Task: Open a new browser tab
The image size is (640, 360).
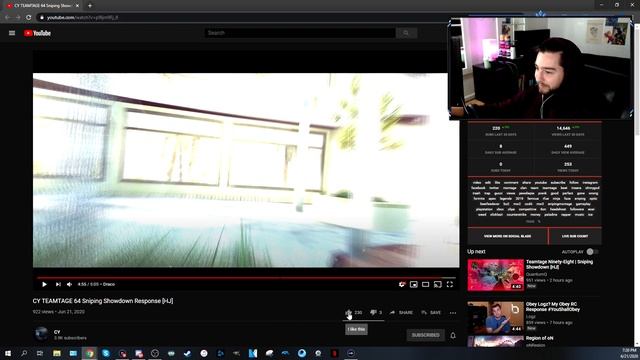Action: click(x=90, y=6)
